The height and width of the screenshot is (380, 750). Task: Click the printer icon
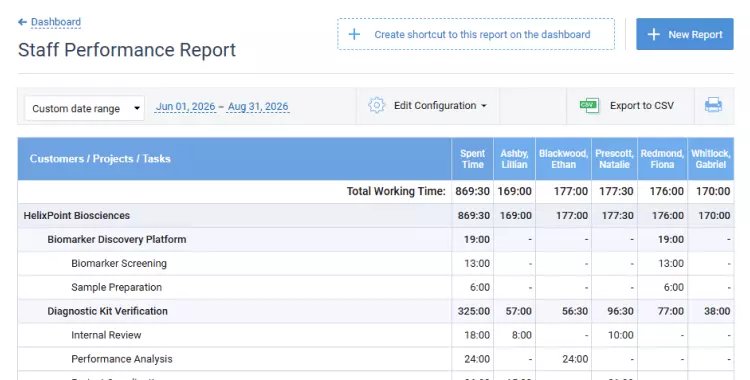pyautogui.click(x=713, y=105)
